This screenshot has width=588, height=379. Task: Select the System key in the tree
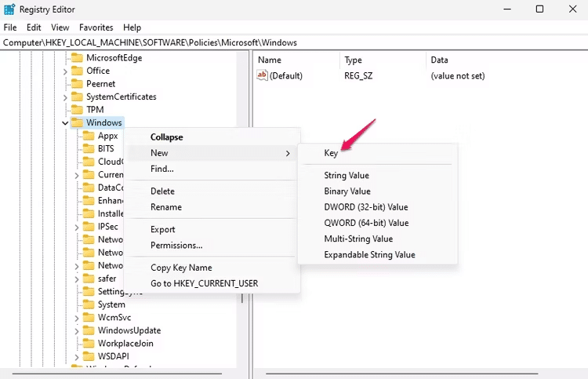[111, 304]
